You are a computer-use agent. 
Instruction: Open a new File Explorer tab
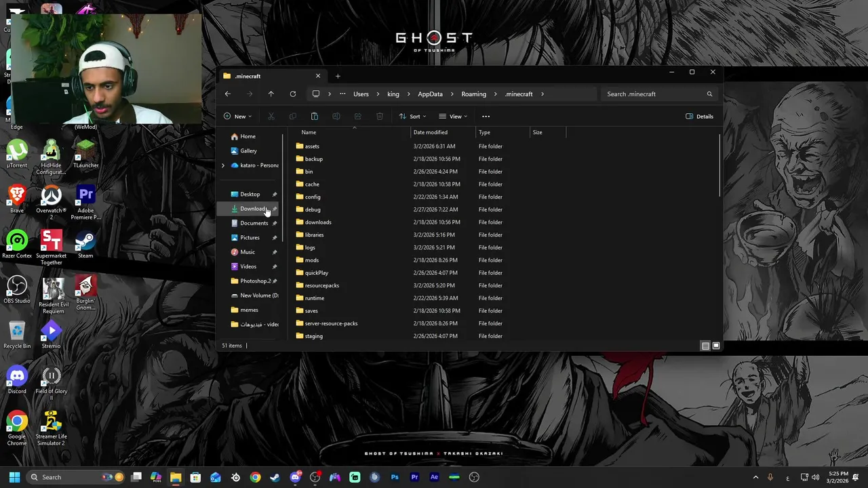point(338,76)
